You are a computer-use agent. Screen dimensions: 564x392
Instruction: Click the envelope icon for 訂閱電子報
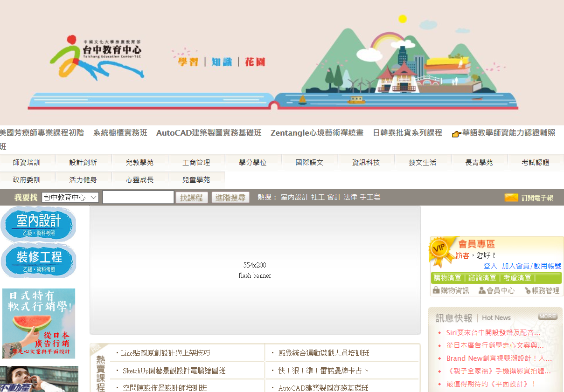click(x=511, y=198)
